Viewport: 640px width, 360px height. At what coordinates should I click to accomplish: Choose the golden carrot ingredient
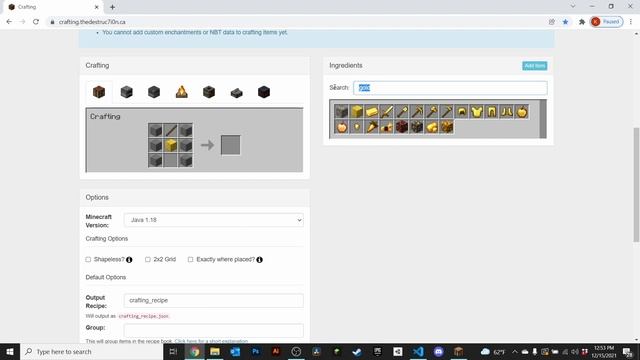coord(371,127)
